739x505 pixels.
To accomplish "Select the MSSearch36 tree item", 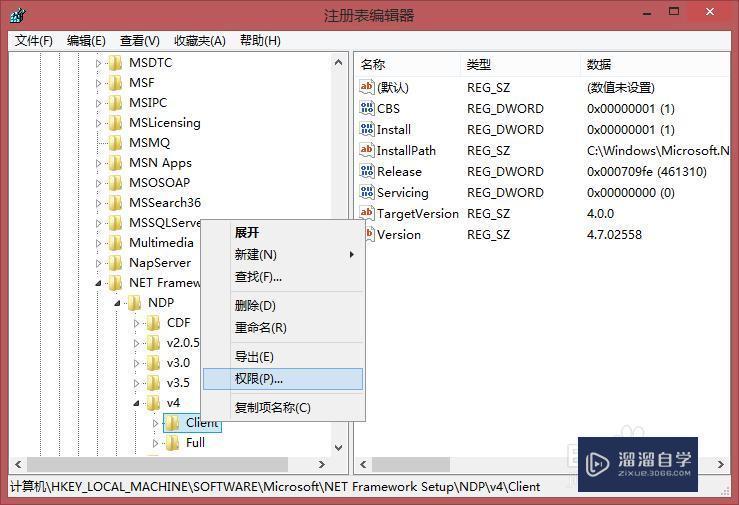I will pos(164,203).
